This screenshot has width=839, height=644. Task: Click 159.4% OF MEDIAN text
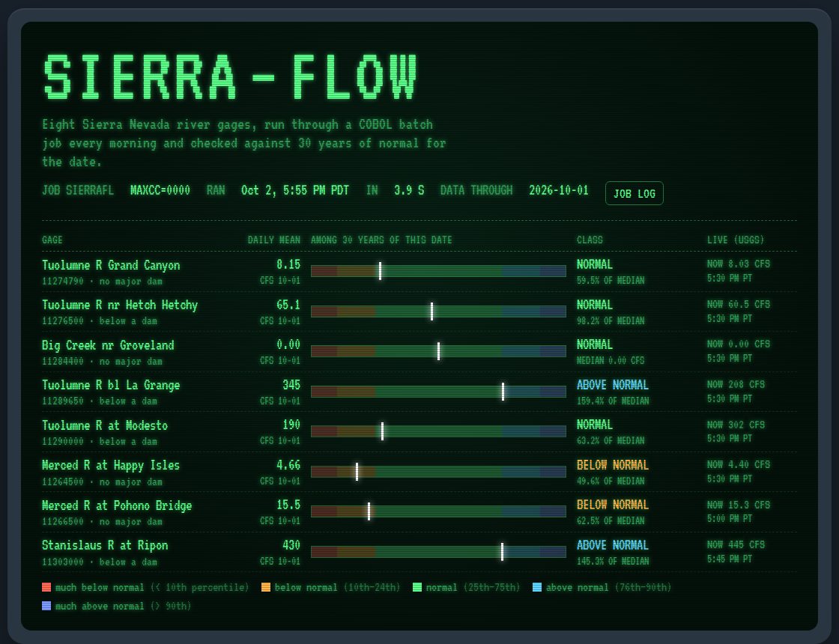(x=613, y=401)
